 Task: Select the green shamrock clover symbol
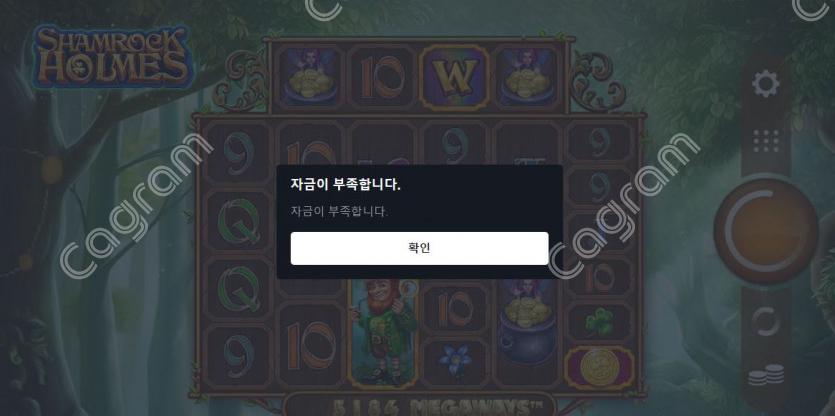599,322
